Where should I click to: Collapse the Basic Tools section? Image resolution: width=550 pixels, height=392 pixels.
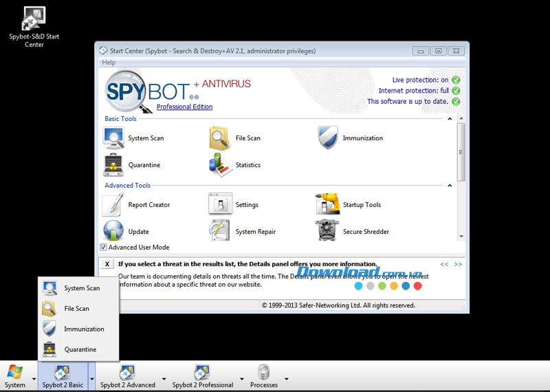(450, 119)
